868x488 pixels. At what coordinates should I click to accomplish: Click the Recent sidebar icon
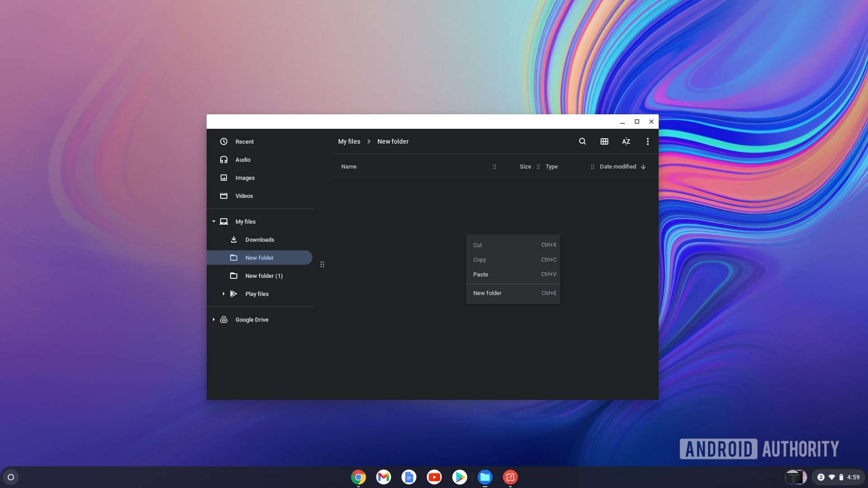224,142
